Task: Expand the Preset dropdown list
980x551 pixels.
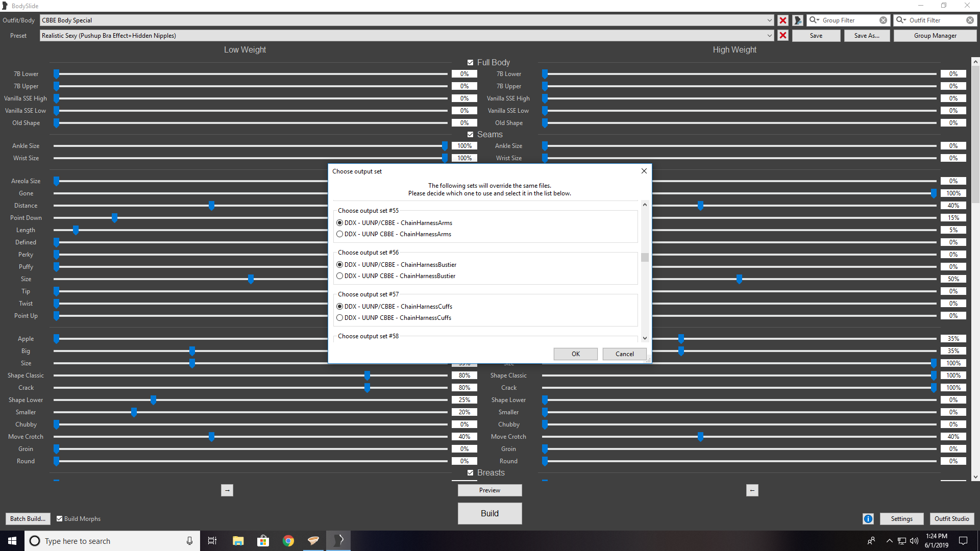Action: [x=769, y=36]
